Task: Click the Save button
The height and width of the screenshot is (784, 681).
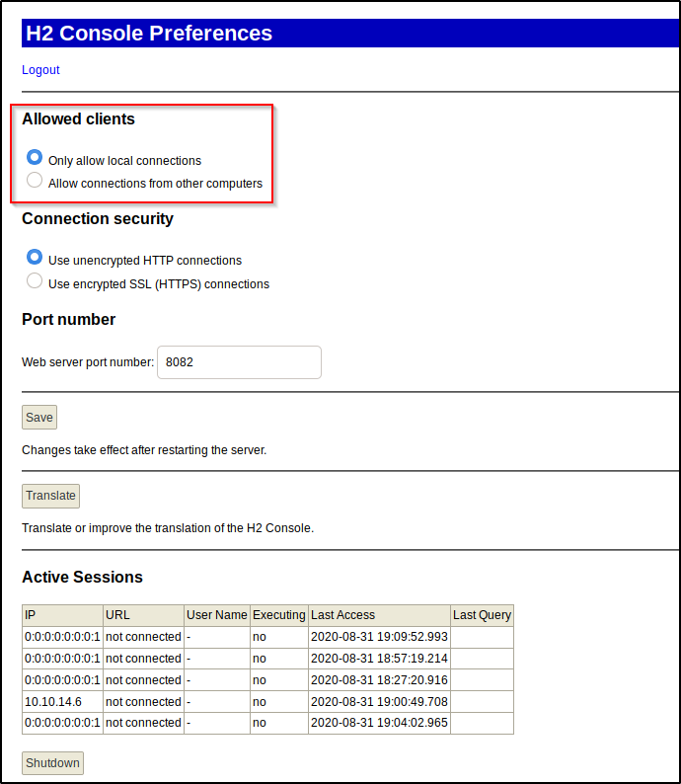Action: 39,417
